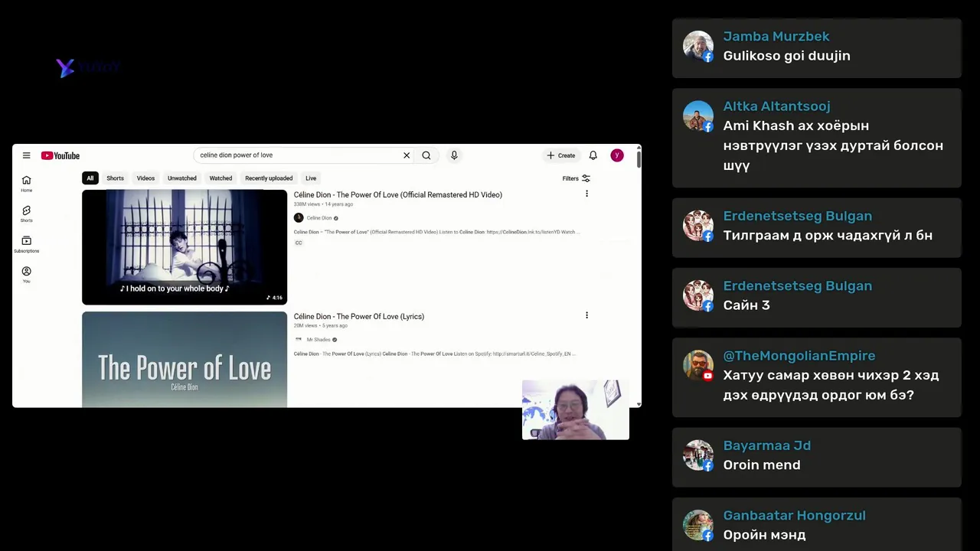Open the notifications bell
This screenshot has width=980, height=551.
(593, 155)
